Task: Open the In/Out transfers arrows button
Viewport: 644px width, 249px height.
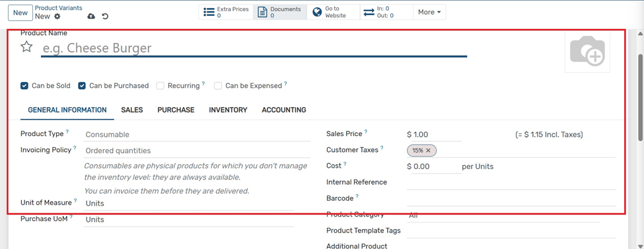Action: [x=386, y=13]
